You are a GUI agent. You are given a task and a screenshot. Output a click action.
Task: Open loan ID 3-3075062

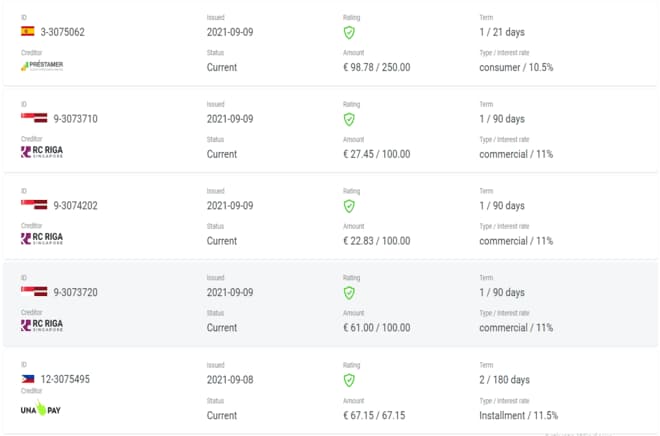[62, 32]
